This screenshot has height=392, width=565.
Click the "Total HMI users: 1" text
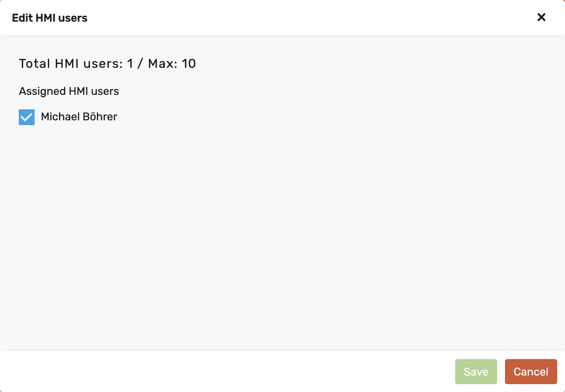click(76, 64)
